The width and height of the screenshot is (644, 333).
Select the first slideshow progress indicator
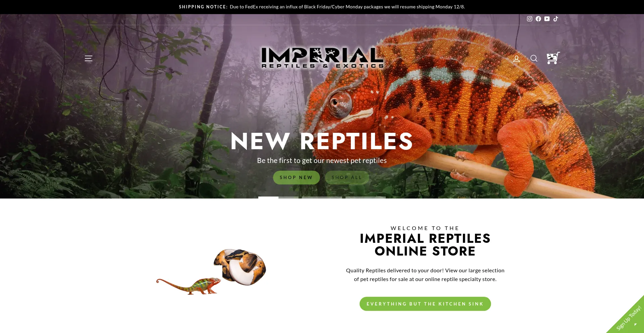(x=278, y=197)
